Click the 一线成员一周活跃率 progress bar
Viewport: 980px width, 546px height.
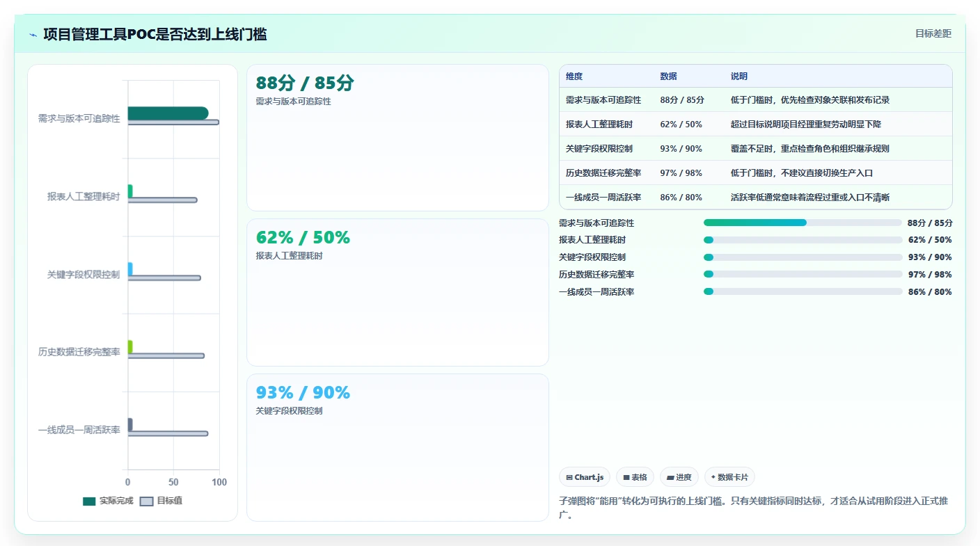(x=803, y=291)
